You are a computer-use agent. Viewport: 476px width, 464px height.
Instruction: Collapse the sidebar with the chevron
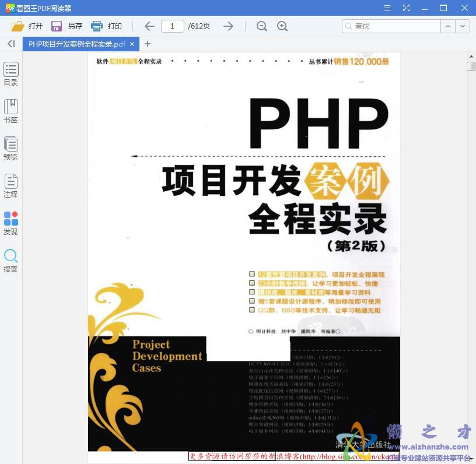[x=10, y=44]
